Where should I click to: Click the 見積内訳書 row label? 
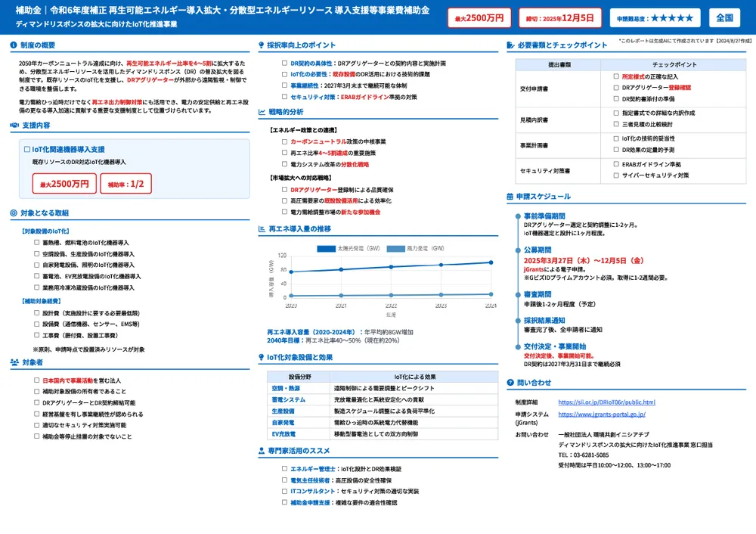tap(534, 120)
